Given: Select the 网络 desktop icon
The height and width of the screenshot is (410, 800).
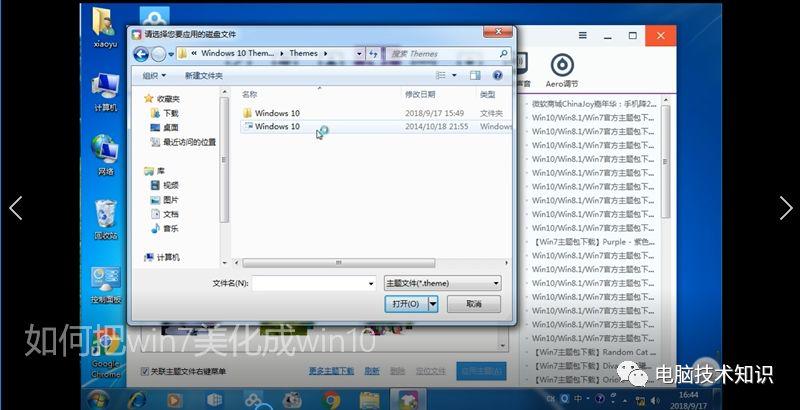Looking at the screenshot, I should (106, 156).
